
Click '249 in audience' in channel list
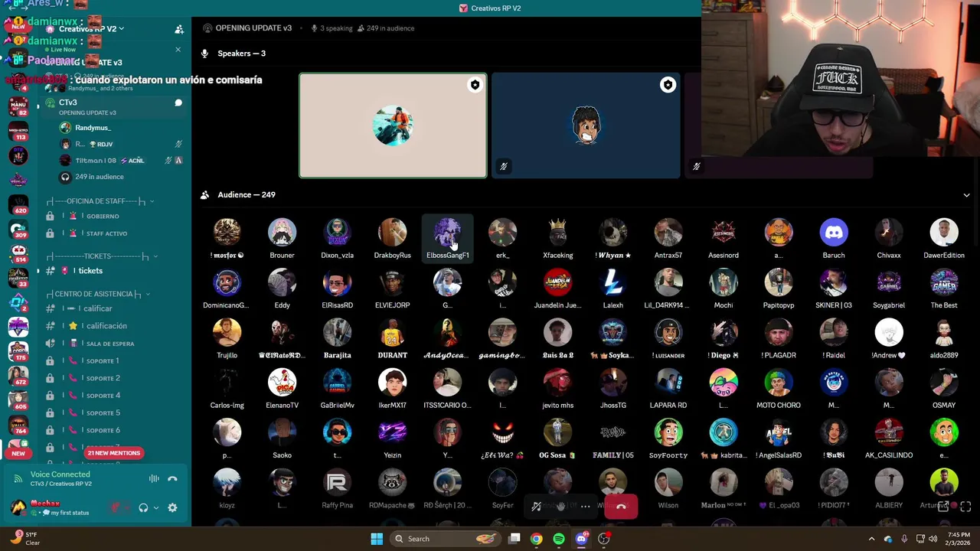(100, 177)
